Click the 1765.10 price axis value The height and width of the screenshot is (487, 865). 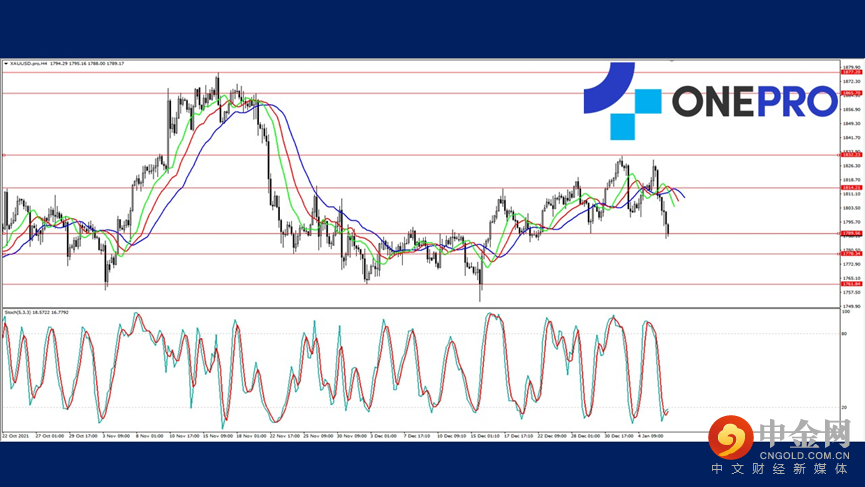pyautogui.click(x=852, y=279)
